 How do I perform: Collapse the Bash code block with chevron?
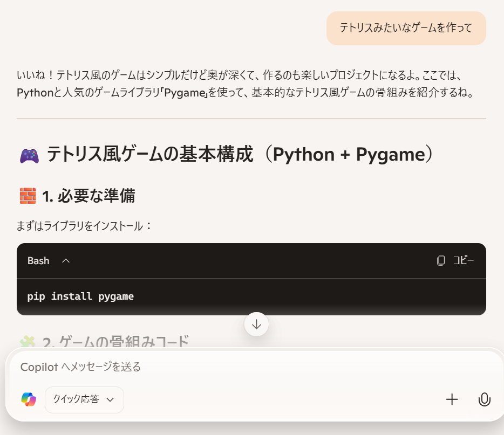(66, 261)
